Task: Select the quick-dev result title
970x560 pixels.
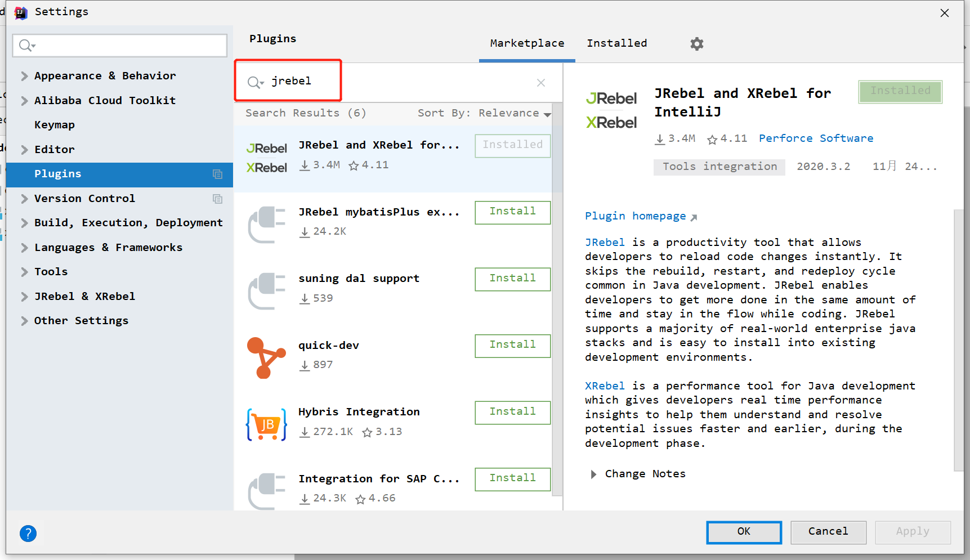Action: click(x=329, y=346)
